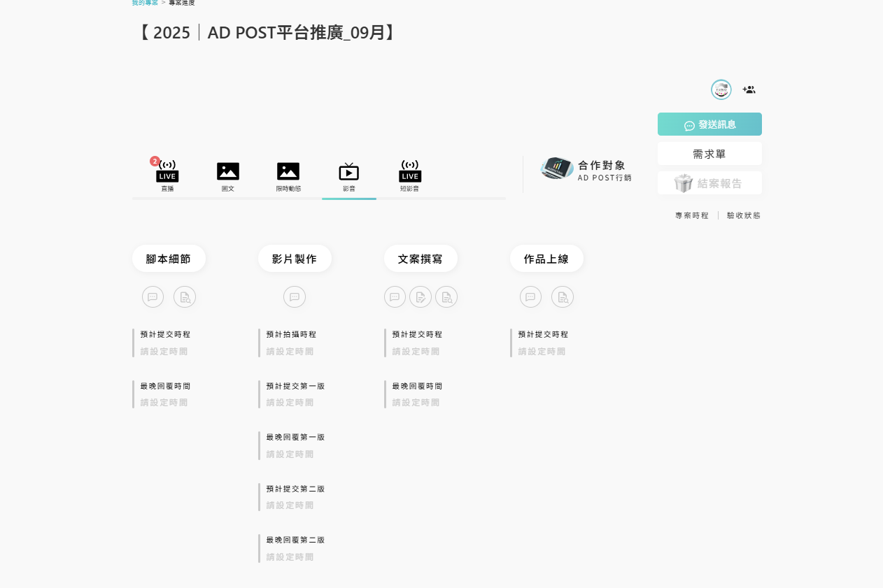The image size is (883, 588).
Task: Switch to the 驗收狀態 view
Action: point(744,215)
